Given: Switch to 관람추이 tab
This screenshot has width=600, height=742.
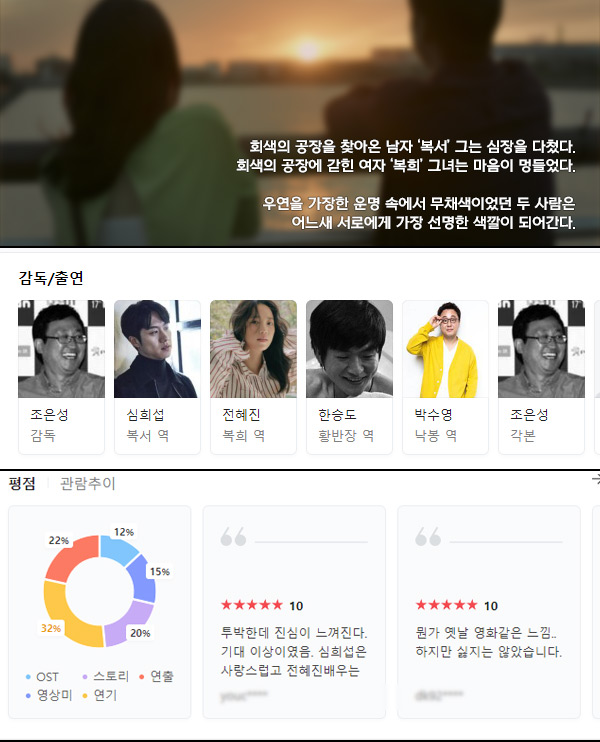Looking at the screenshot, I should (88, 484).
